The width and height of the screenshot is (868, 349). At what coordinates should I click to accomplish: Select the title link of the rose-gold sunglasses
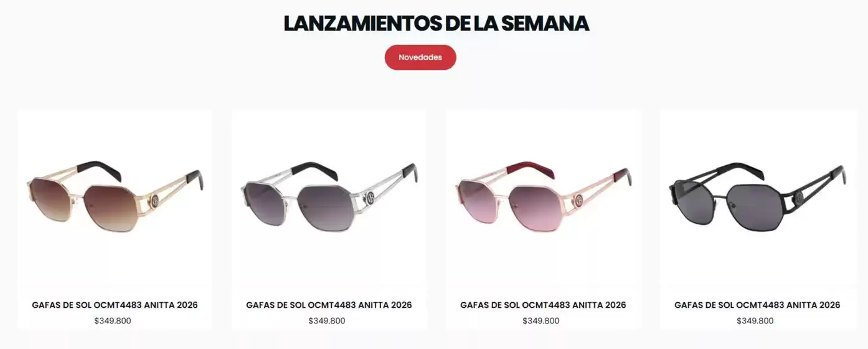coord(543,305)
